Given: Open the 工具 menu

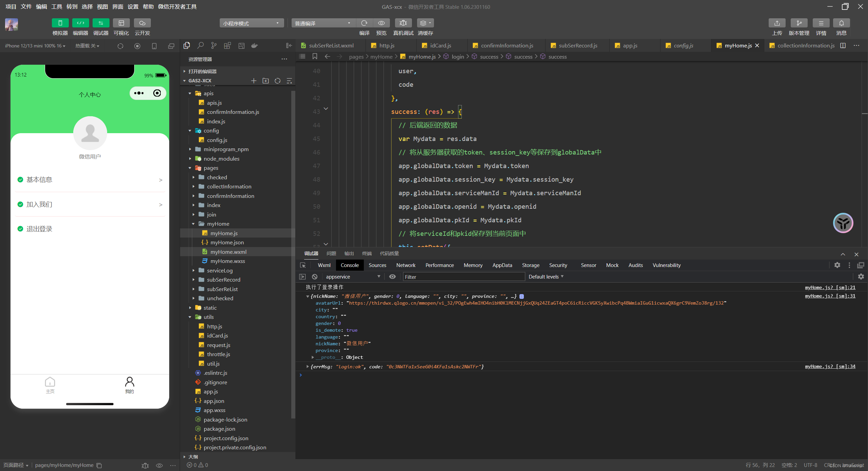Looking at the screenshot, I should (x=57, y=6).
